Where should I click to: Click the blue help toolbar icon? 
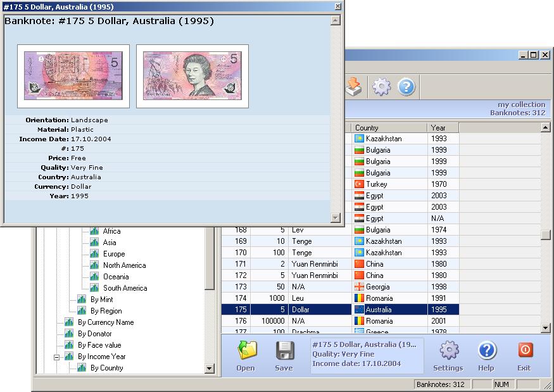(x=406, y=86)
